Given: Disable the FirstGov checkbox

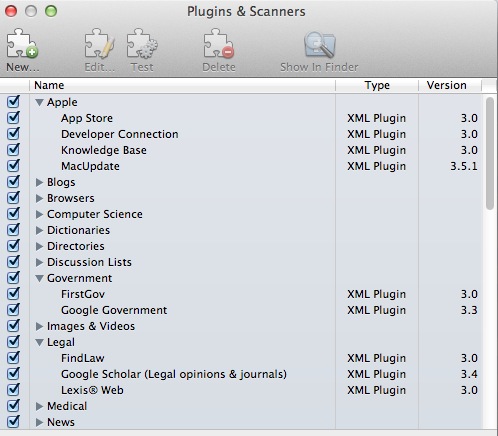Looking at the screenshot, I should tap(13, 294).
